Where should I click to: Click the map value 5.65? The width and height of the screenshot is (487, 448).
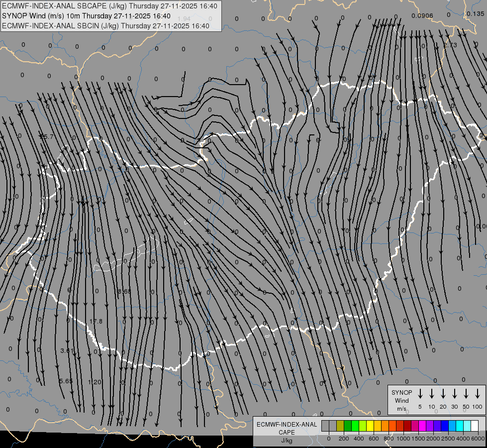click(66, 381)
